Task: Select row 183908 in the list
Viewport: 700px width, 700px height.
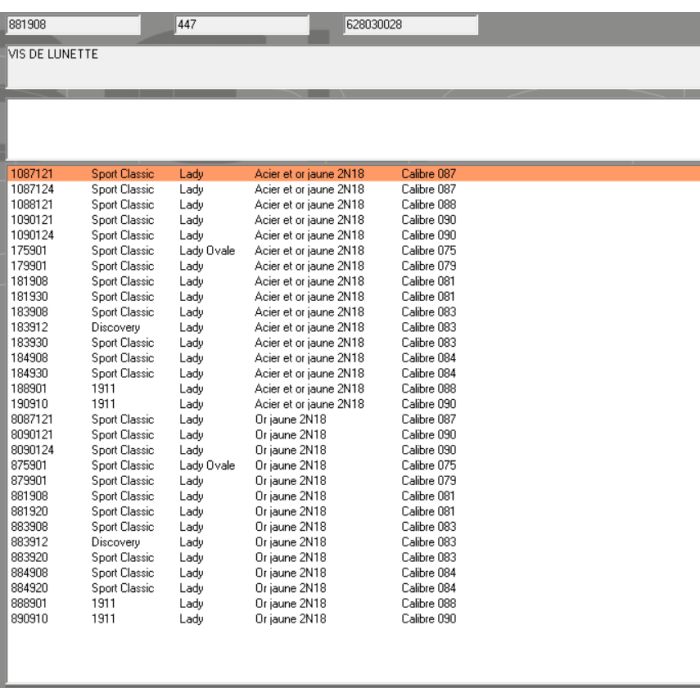Action: [354, 312]
